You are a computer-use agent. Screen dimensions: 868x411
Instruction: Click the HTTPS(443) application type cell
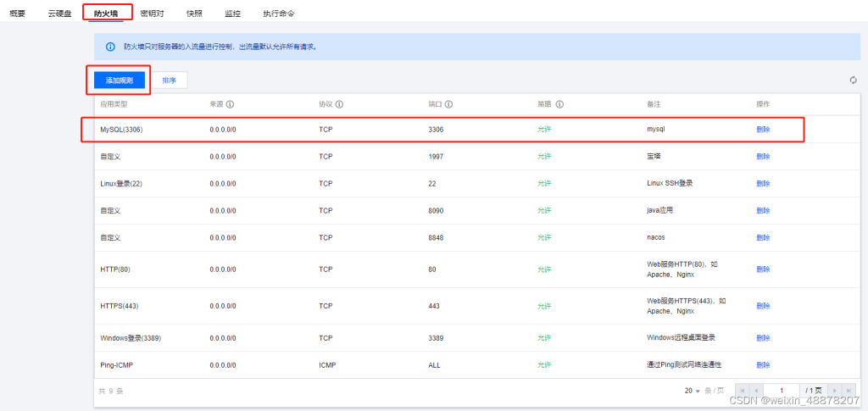pyautogui.click(x=119, y=306)
